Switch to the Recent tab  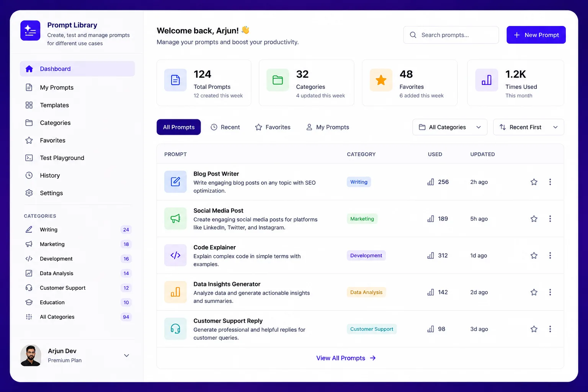click(x=225, y=127)
